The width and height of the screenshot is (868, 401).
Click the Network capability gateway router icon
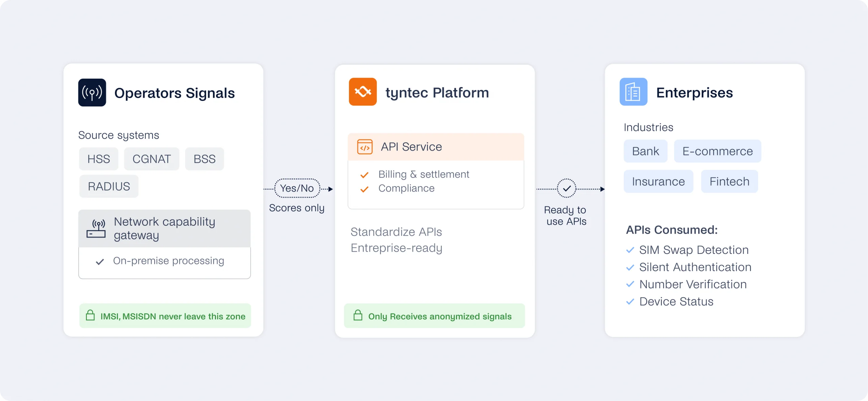(96, 228)
